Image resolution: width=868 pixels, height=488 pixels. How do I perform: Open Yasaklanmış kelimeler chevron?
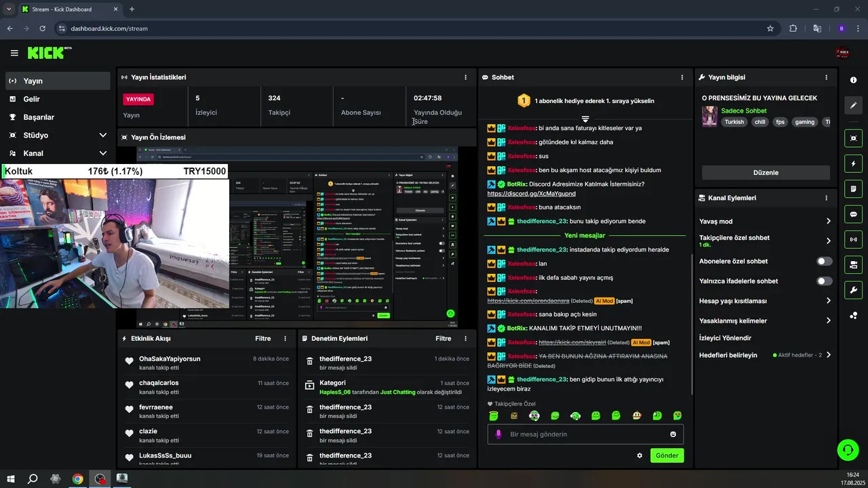[828, 321]
